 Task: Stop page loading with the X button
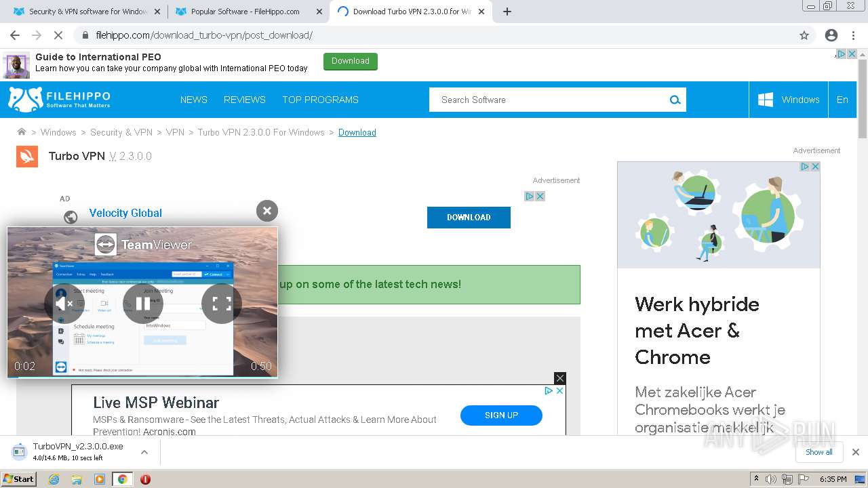pos(58,35)
